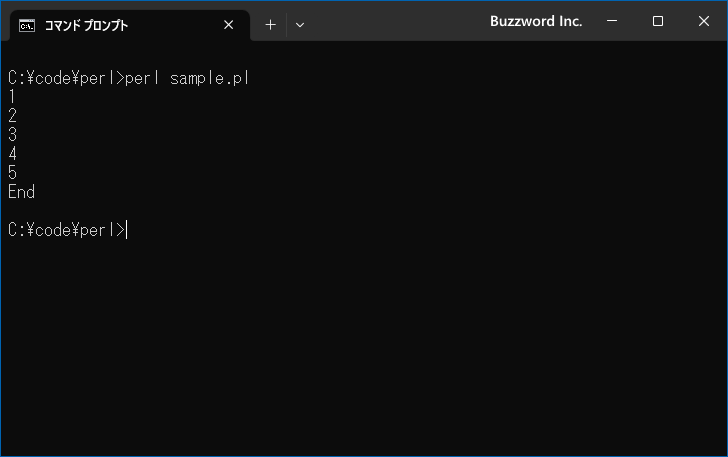This screenshot has width=728, height=457.
Task: Expand the new tab profile dropdown chevron
Action: pyautogui.click(x=300, y=25)
